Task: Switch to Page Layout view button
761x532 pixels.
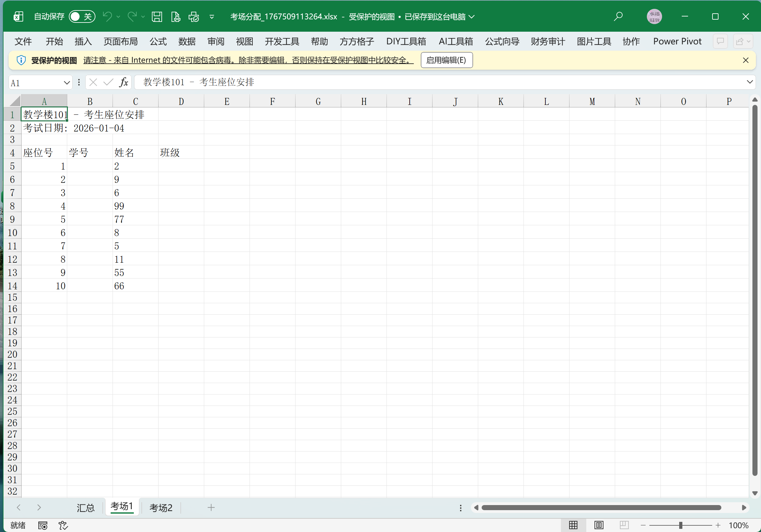Action: (599, 525)
